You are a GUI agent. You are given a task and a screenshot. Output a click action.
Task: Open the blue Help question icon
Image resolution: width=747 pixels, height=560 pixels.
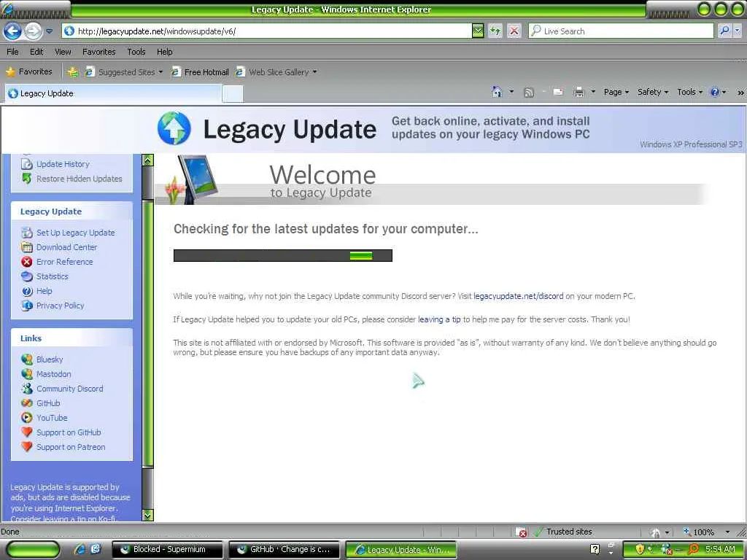pos(715,92)
